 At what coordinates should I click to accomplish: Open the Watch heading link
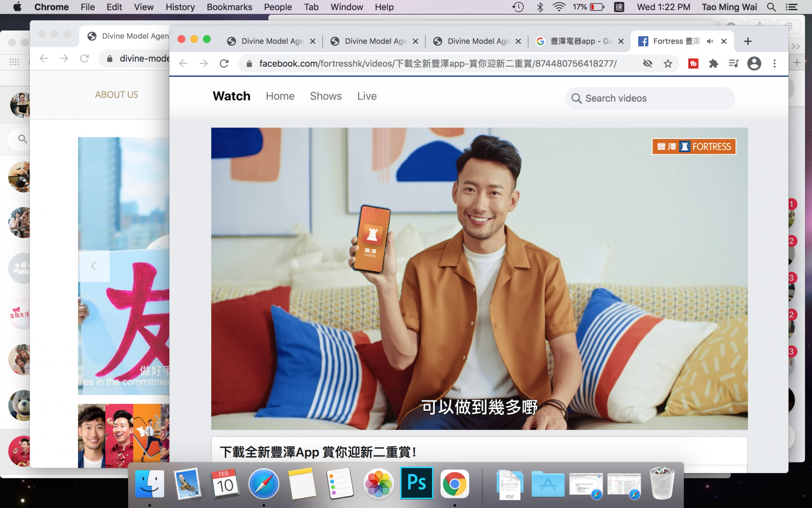(231, 96)
